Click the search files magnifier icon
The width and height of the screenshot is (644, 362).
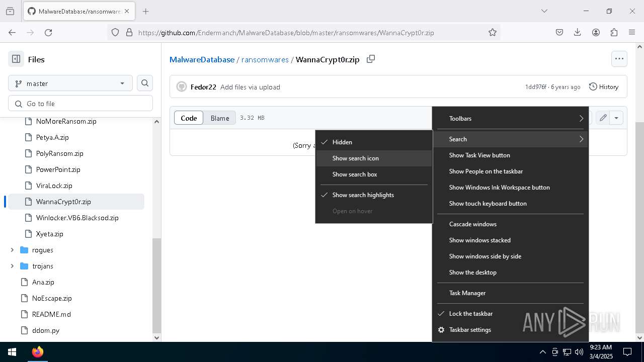pos(145,83)
